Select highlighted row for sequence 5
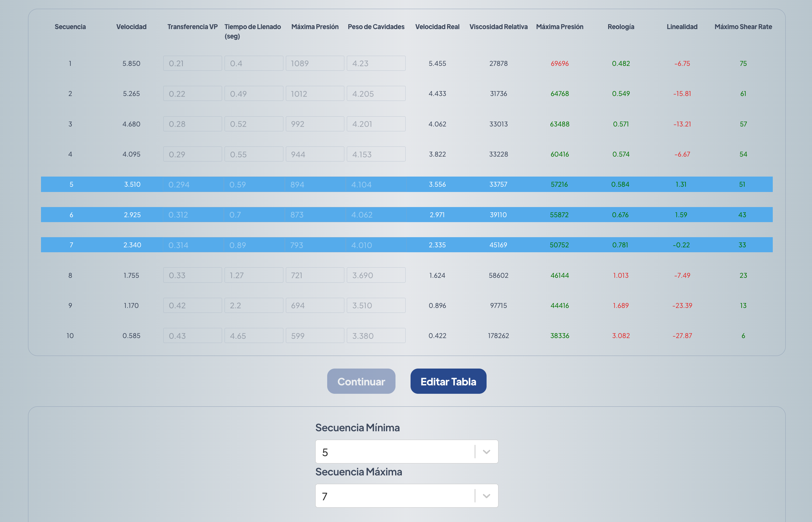Viewport: 812px width, 522px height. coord(71,184)
